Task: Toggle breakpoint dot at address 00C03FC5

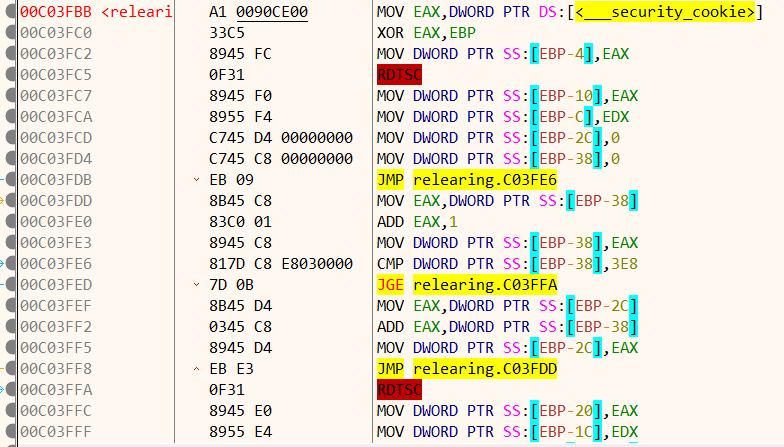Action: [10, 74]
